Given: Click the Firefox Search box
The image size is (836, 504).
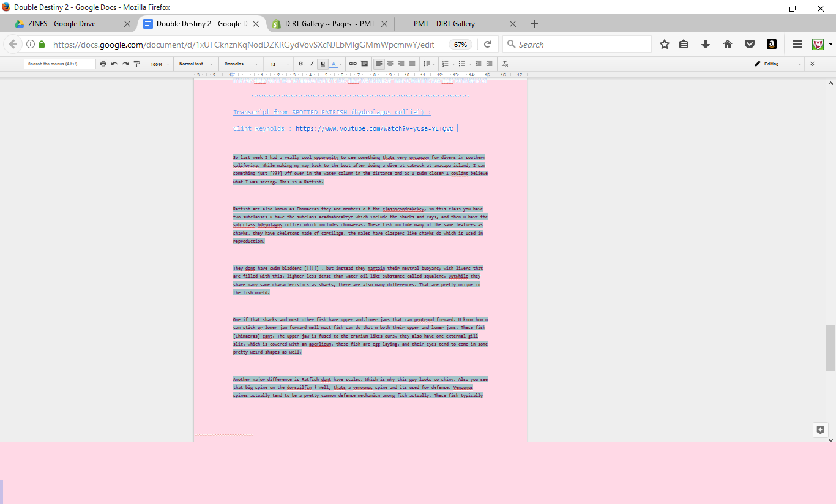Looking at the screenshot, I should (577, 44).
